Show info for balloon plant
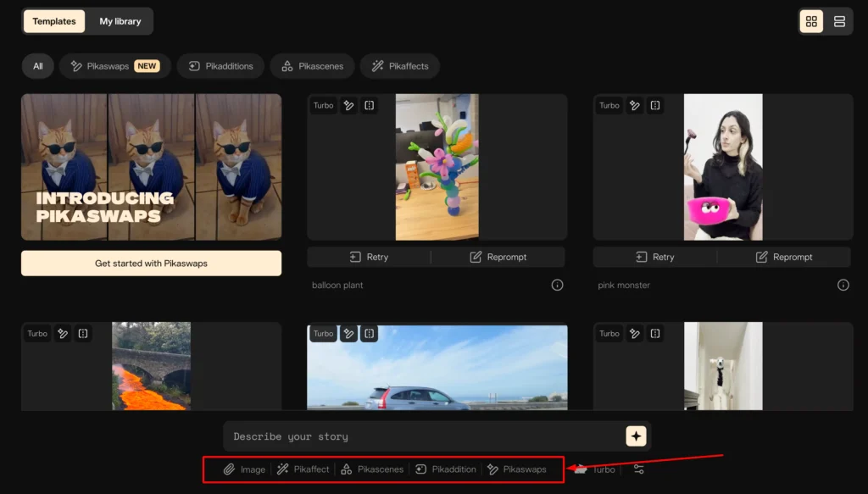 click(x=557, y=285)
